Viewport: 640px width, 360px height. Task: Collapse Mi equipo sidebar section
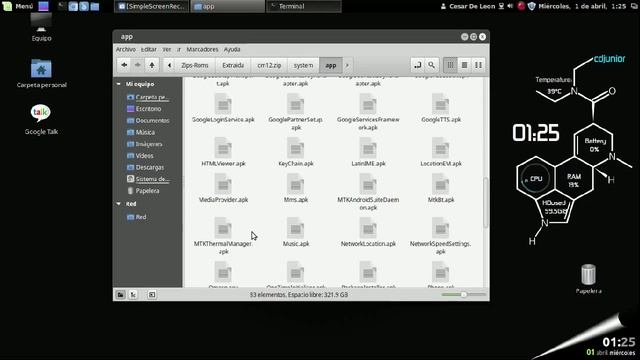(119, 84)
